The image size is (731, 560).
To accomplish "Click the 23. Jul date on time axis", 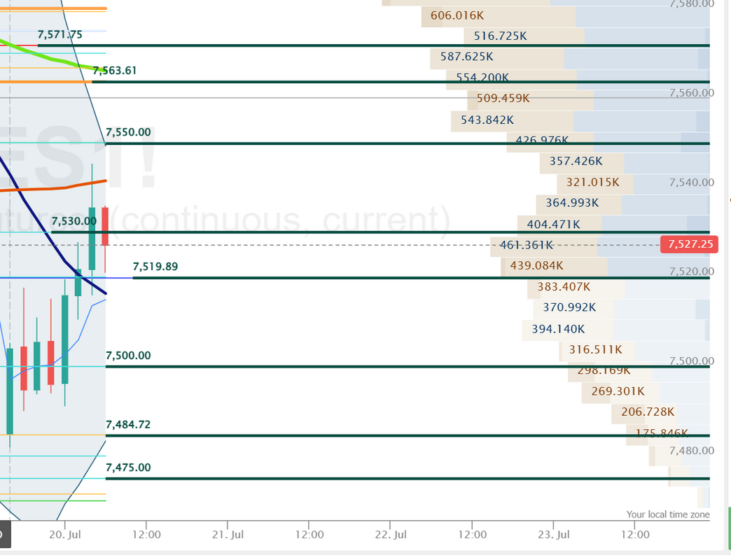I will point(553,534).
